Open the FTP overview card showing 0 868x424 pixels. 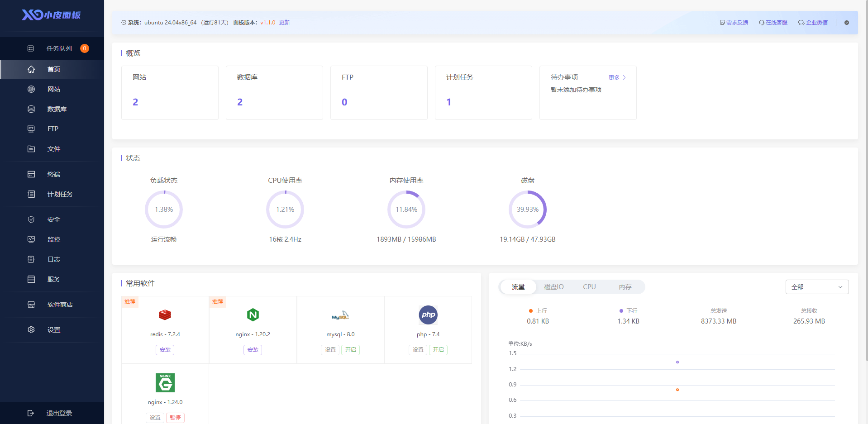(x=379, y=93)
